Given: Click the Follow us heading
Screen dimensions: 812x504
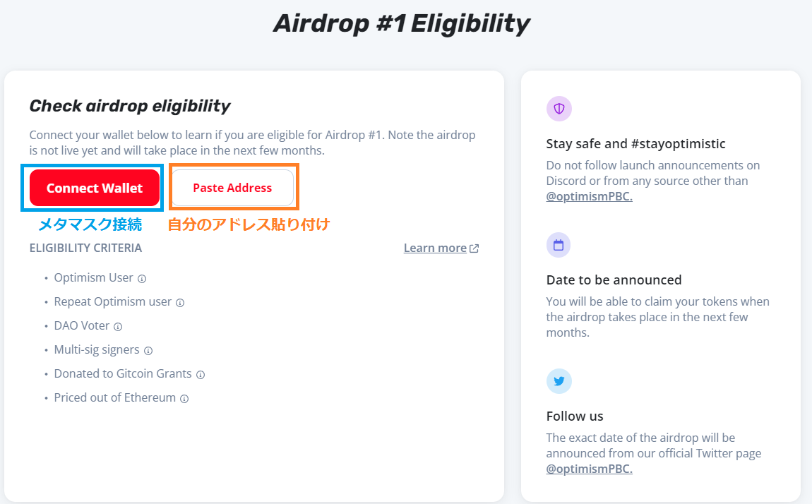Looking at the screenshot, I should point(575,416).
